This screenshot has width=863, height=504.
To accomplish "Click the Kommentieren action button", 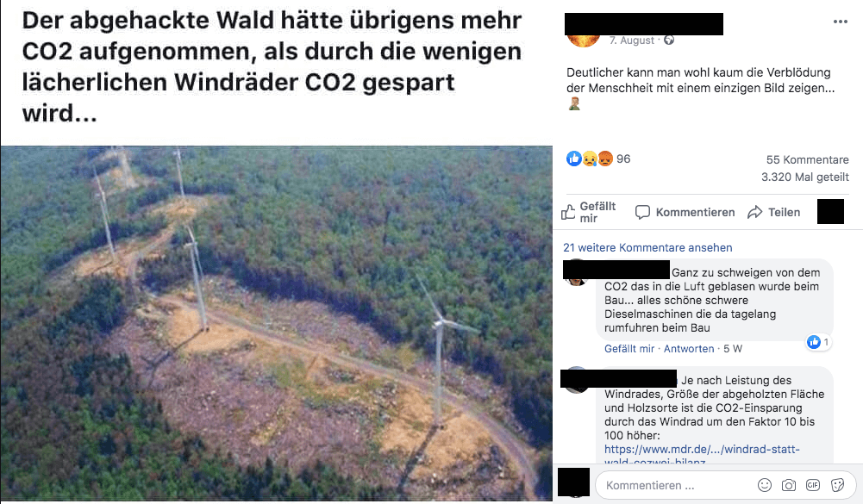I will [685, 213].
